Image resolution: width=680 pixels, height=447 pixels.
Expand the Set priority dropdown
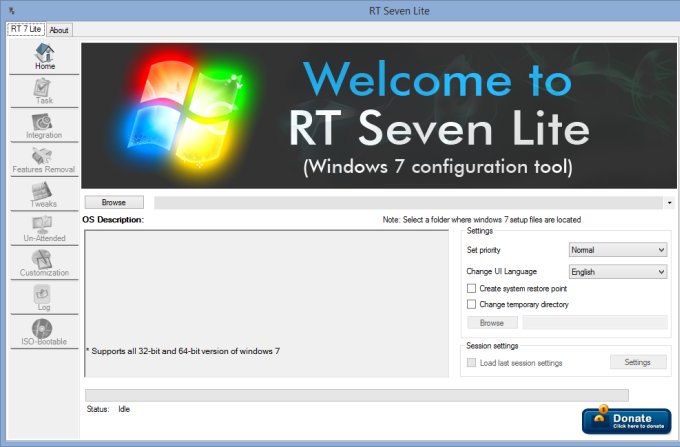(x=617, y=250)
